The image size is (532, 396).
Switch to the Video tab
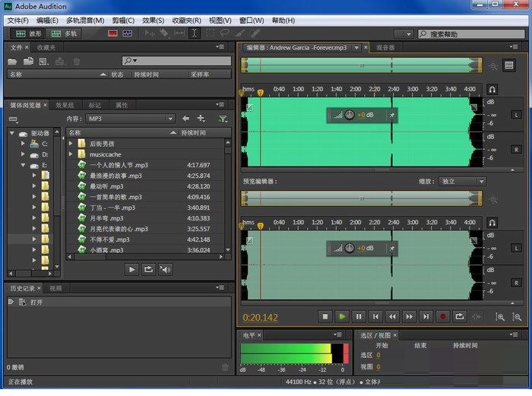tap(55, 288)
